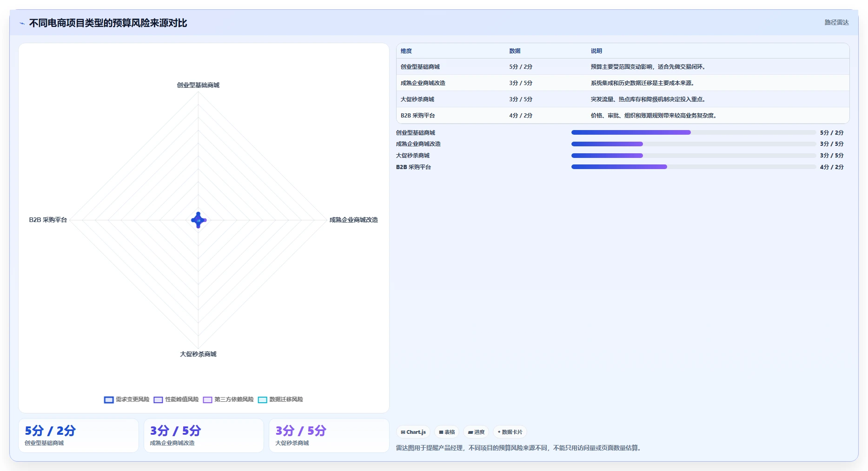This screenshot has height=471, width=868.
Task: Open the 成熟企业商城改造 stat card
Action: pyautogui.click(x=204, y=436)
